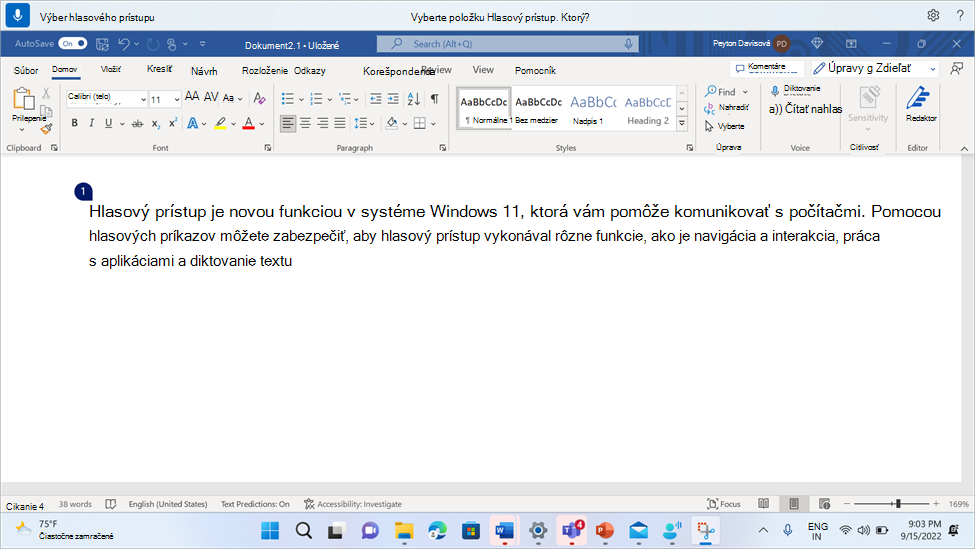Image resolution: width=975 pixels, height=549 pixels.
Task: Toggle Subscript formatting
Action: (x=155, y=124)
